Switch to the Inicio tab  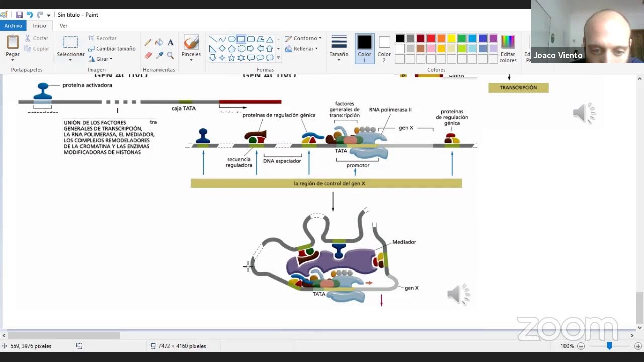tap(40, 26)
